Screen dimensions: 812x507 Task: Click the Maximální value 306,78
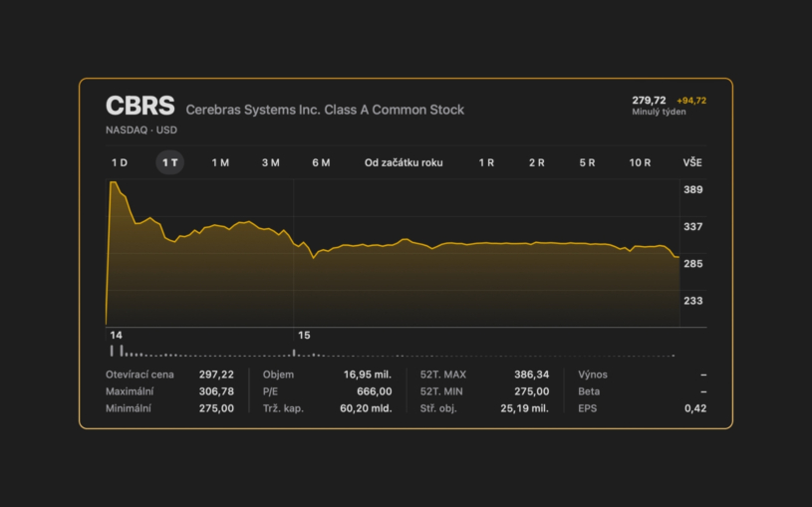(216, 391)
